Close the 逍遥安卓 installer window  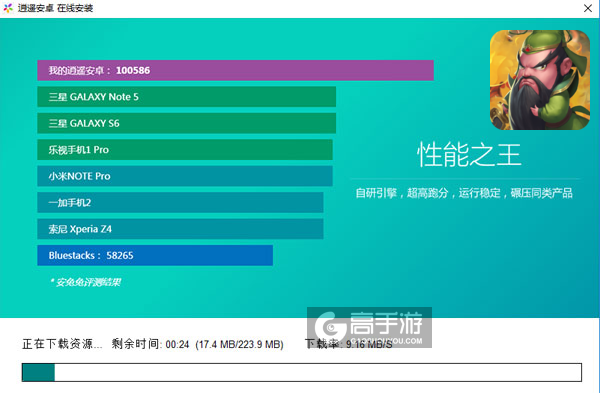[588, 8]
